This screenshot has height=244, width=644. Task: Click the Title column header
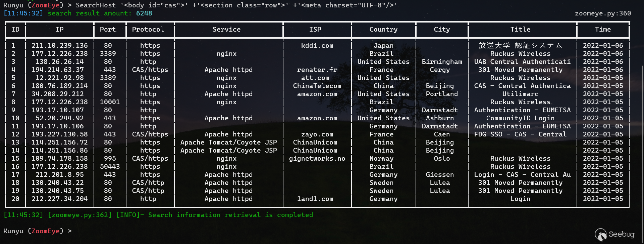click(520, 30)
